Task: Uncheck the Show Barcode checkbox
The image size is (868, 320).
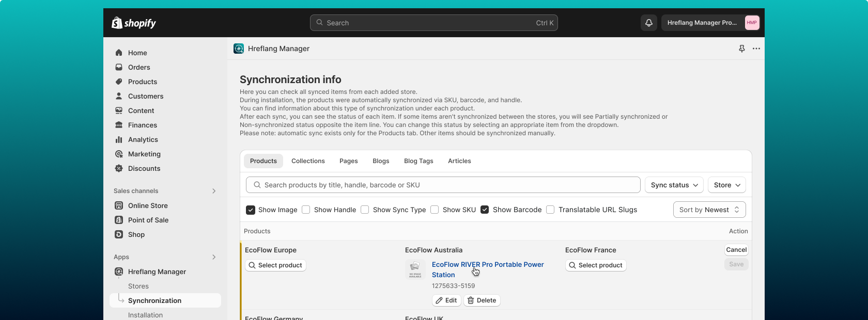Action: (485, 210)
